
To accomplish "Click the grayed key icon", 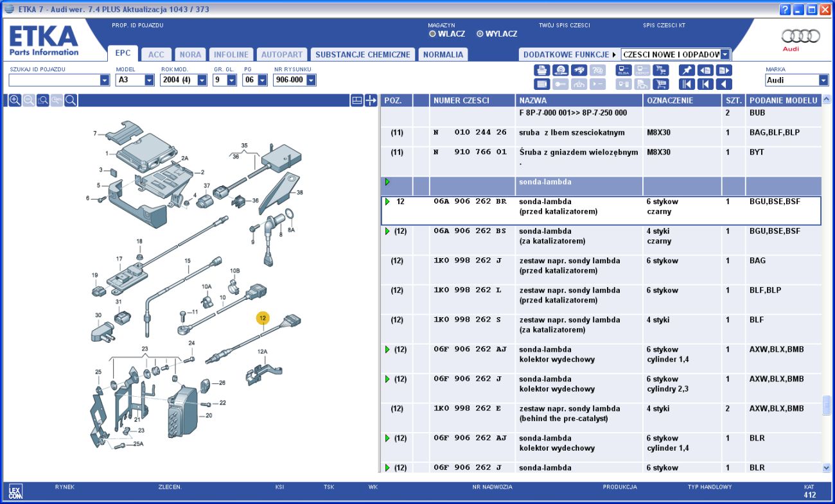I will (561, 84).
